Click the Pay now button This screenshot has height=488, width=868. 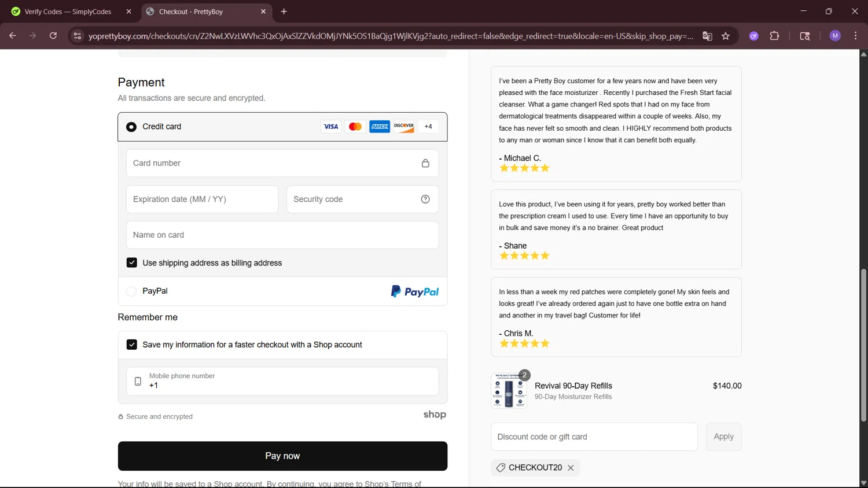(282, 456)
